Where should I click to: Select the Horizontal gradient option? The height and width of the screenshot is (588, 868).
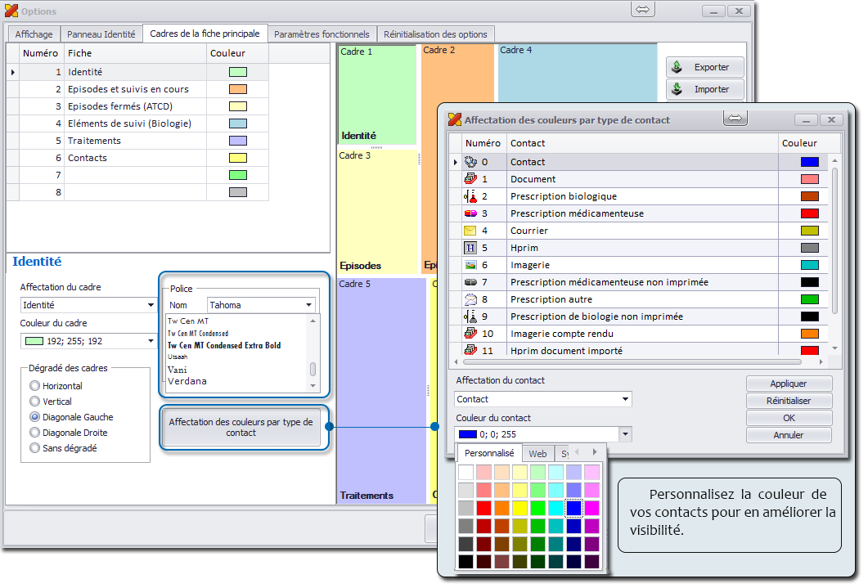tap(35, 386)
